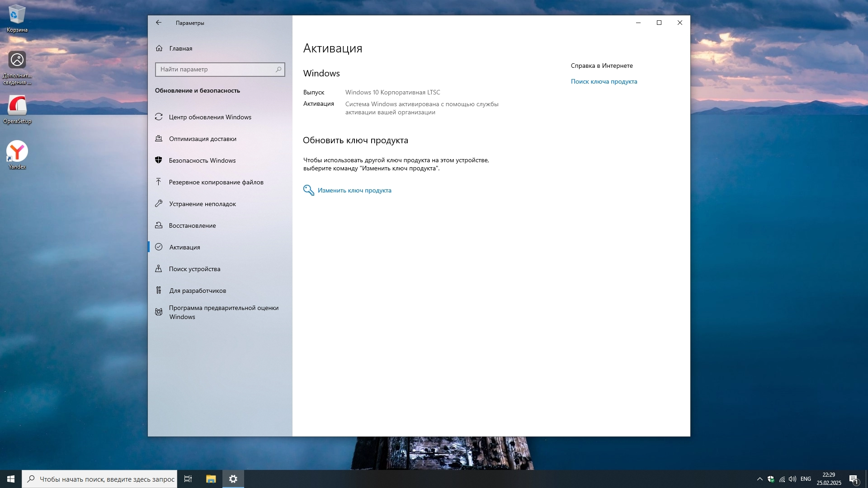
Task: Open File Explorer from the taskbar
Action: [x=211, y=479]
